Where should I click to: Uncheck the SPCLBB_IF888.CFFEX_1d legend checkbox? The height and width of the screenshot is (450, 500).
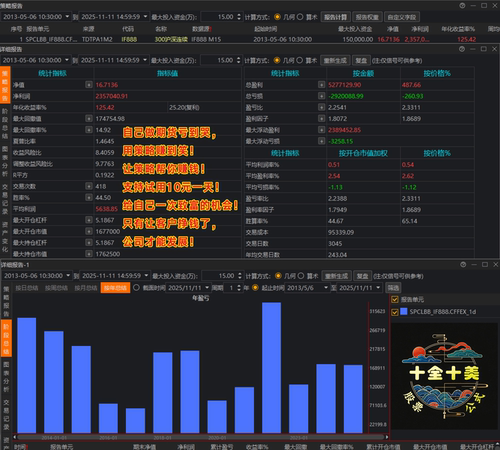coord(395,312)
